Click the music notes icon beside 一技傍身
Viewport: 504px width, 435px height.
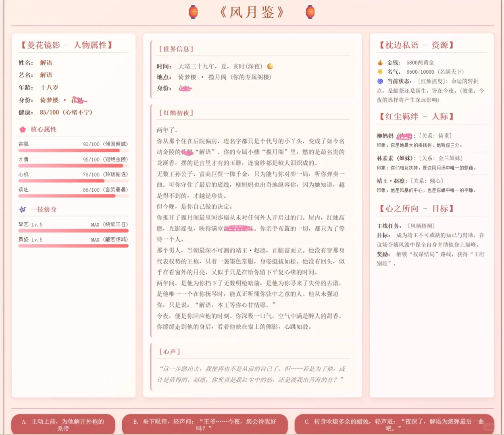pos(23,209)
